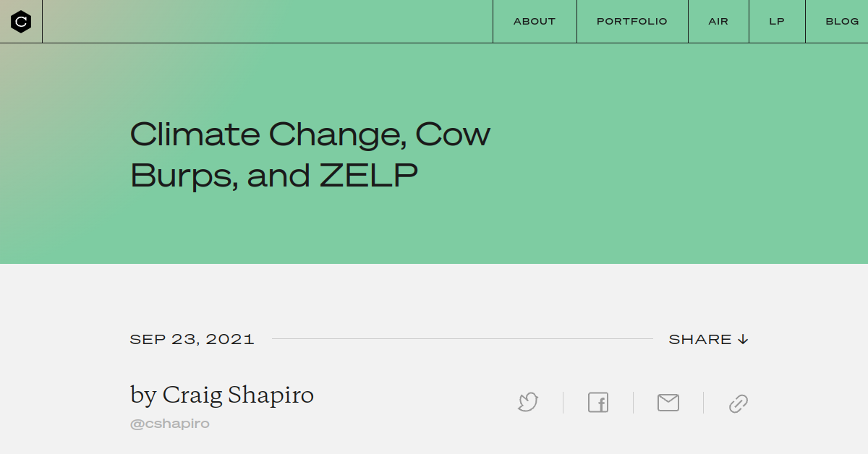Open Craig Shapiro's author page
868x454 pixels.
click(x=239, y=395)
